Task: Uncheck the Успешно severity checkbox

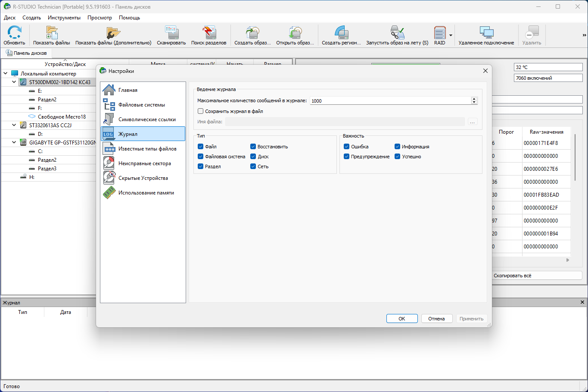Action: (398, 157)
